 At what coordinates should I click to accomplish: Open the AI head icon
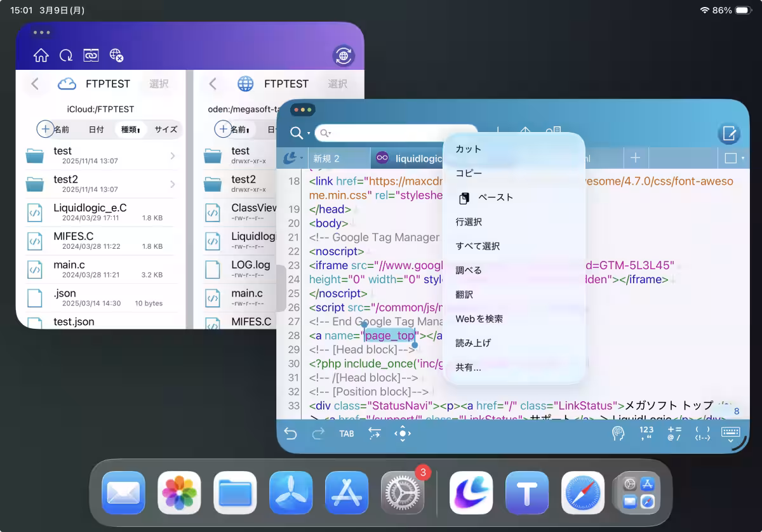[x=617, y=434]
